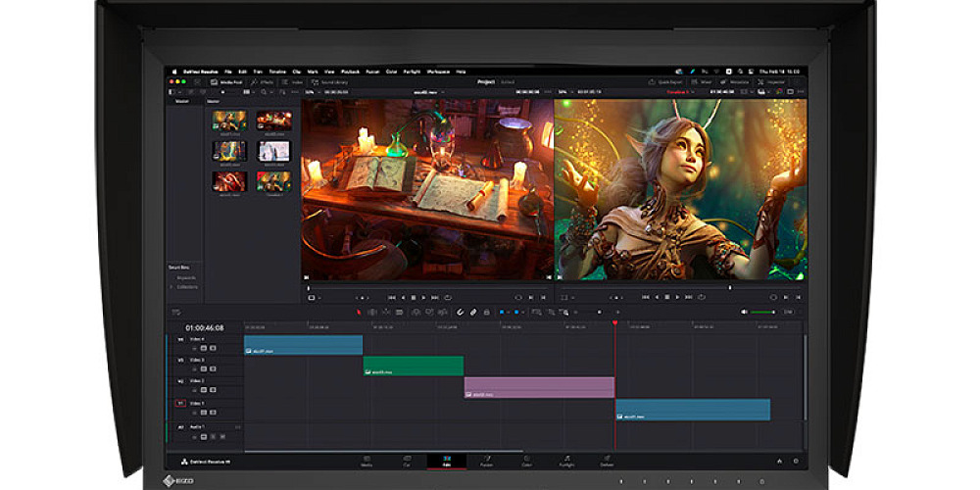Switch to the Color page tab

coord(526,462)
